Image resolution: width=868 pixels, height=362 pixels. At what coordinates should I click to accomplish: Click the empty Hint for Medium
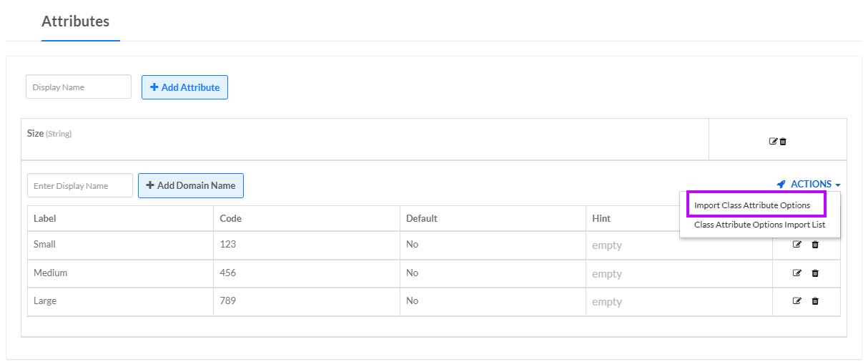click(x=607, y=274)
